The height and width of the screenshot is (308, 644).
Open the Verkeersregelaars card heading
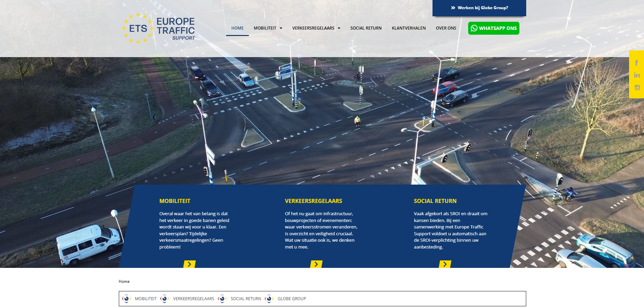click(313, 201)
